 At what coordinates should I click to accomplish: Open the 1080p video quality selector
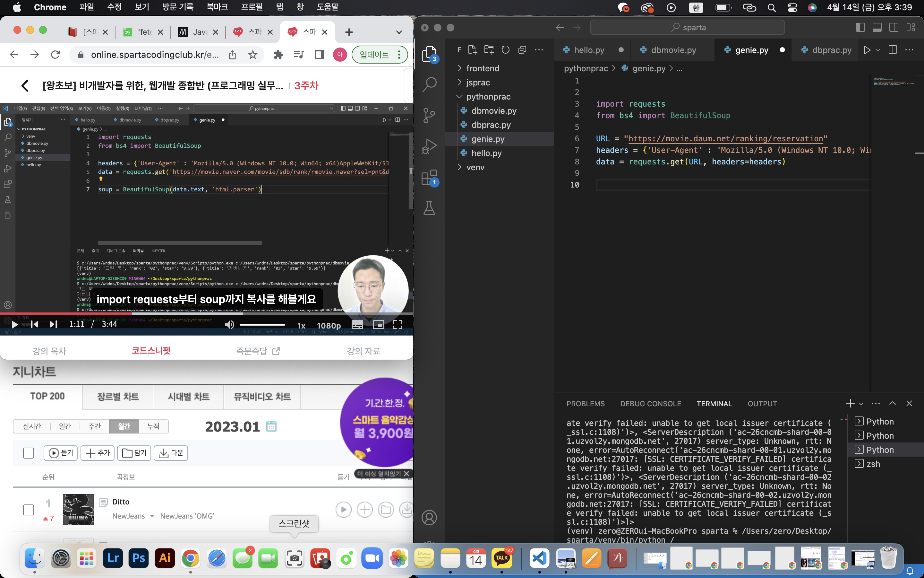coord(329,325)
